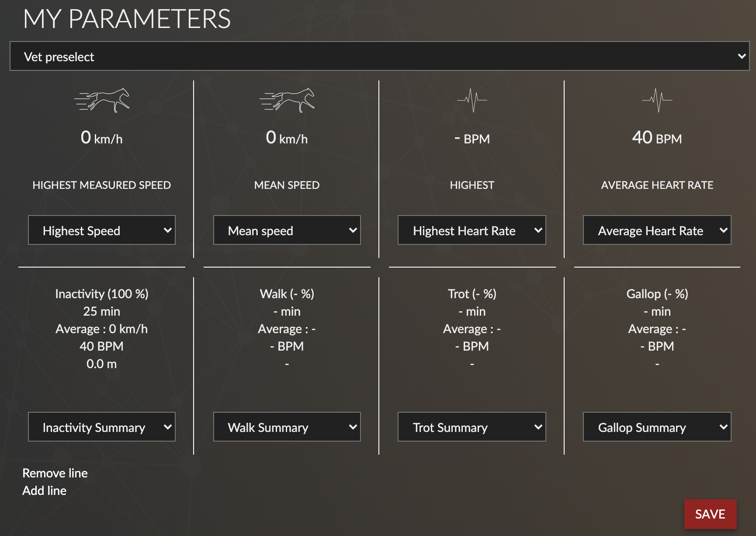This screenshot has height=536, width=756.
Task: Open the Inactivity Summary dropdown
Action: click(101, 427)
